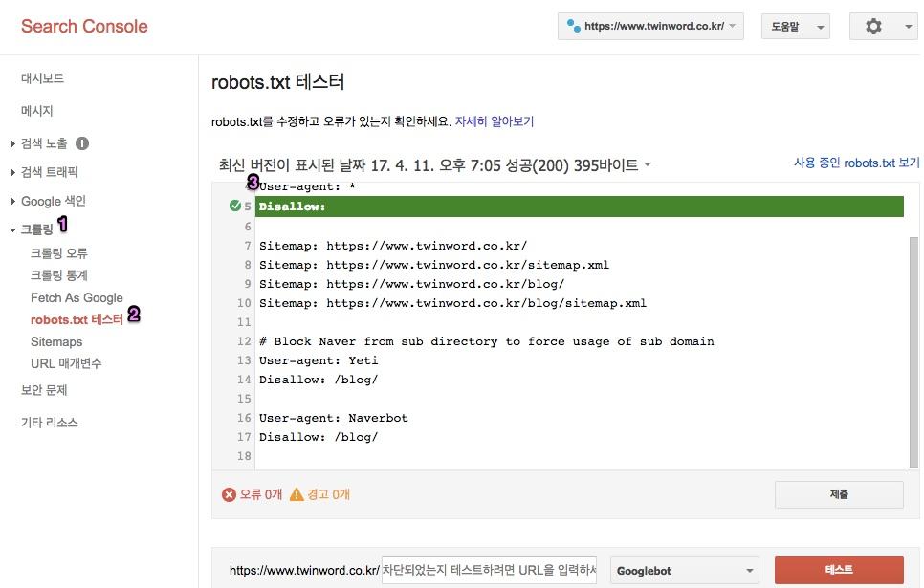Image resolution: width=924 pixels, height=588 pixels.
Task: Click the https://www.twinword.co.kr/ prefix label
Action: (304, 571)
